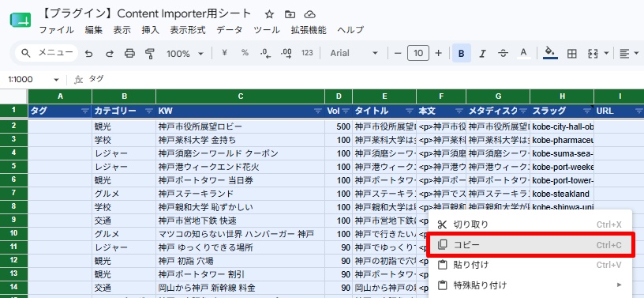Screen dimensions: 644x298
Task: Open the 拡張機能 menu
Action: point(309,30)
